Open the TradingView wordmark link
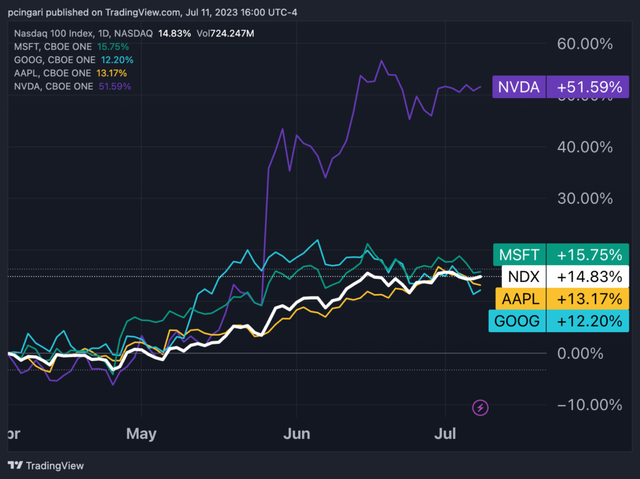Screen dimensions: 640x479 click(57, 466)
